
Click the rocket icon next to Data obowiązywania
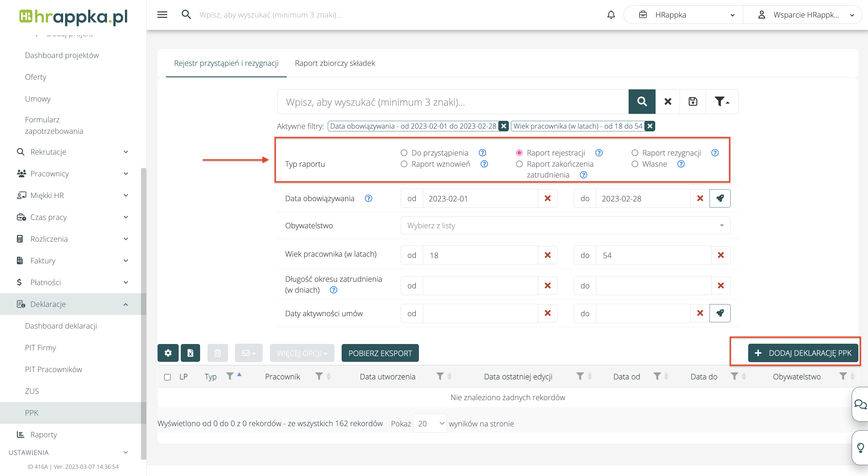click(x=720, y=198)
